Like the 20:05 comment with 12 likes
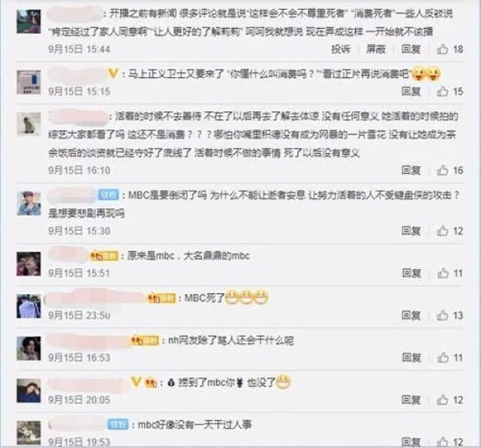481x448 pixels. click(442, 400)
